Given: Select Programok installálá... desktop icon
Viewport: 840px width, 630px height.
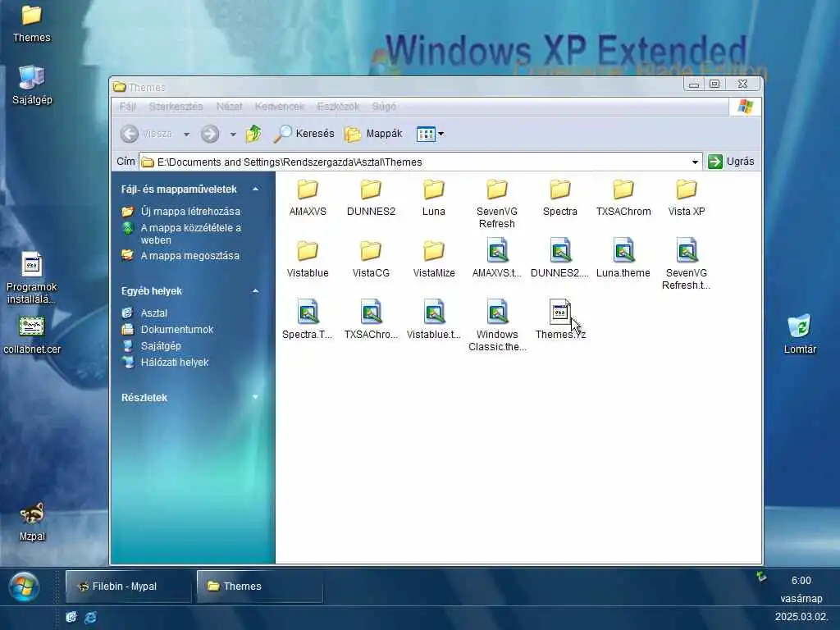Looking at the screenshot, I should 32,279.
